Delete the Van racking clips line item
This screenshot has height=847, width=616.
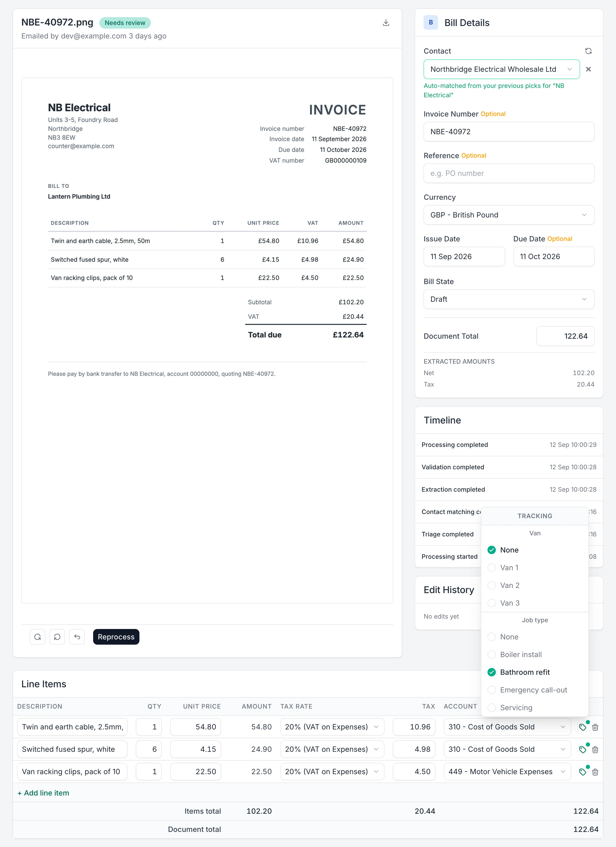595,772
